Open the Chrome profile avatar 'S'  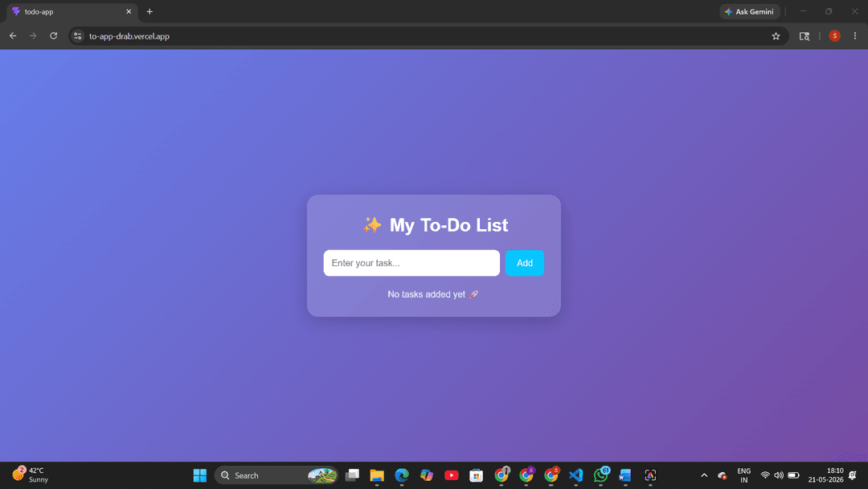tap(834, 36)
